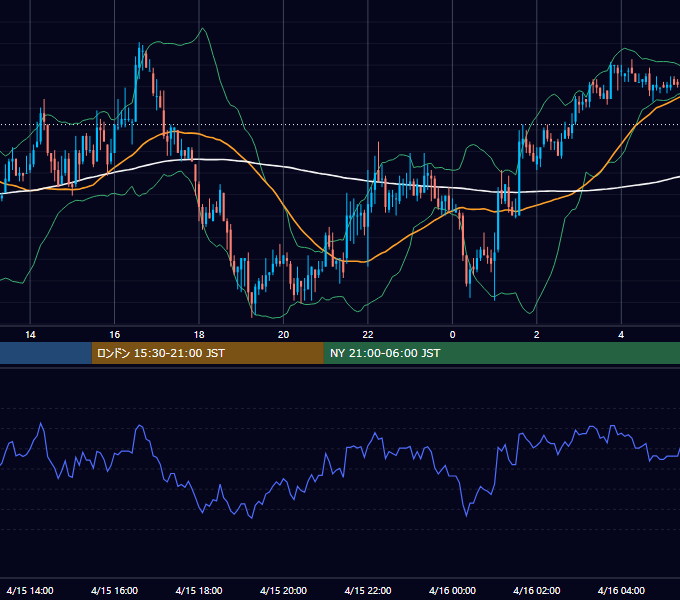Click the 4/15 20:00 date label
The height and width of the screenshot is (600, 680).
283,590
